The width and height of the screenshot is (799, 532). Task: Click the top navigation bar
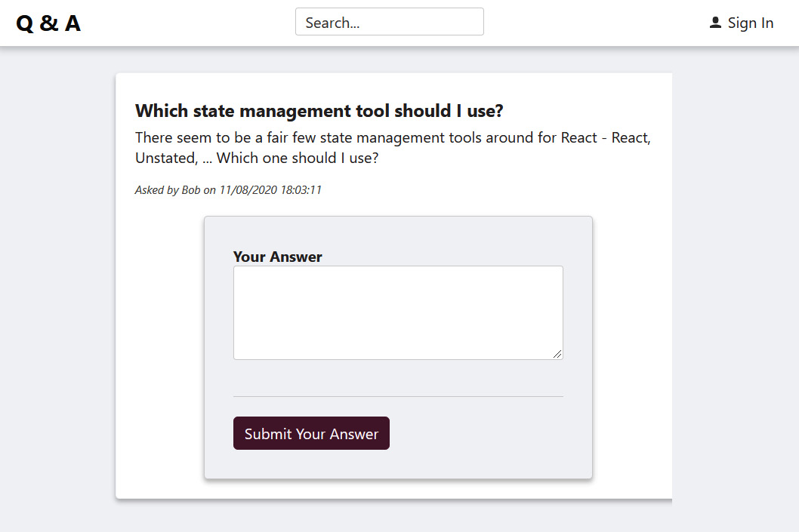click(399, 22)
